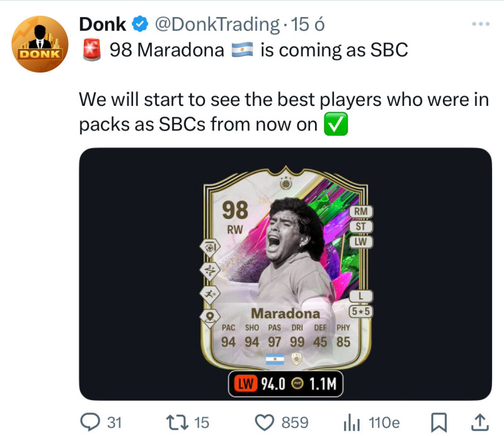Click the 110e views count

[x=384, y=423]
